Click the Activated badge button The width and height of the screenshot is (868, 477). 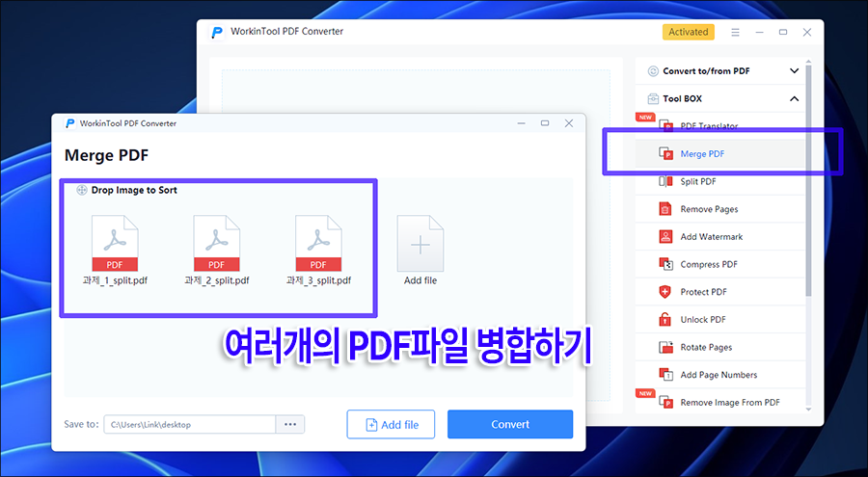(x=688, y=32)
